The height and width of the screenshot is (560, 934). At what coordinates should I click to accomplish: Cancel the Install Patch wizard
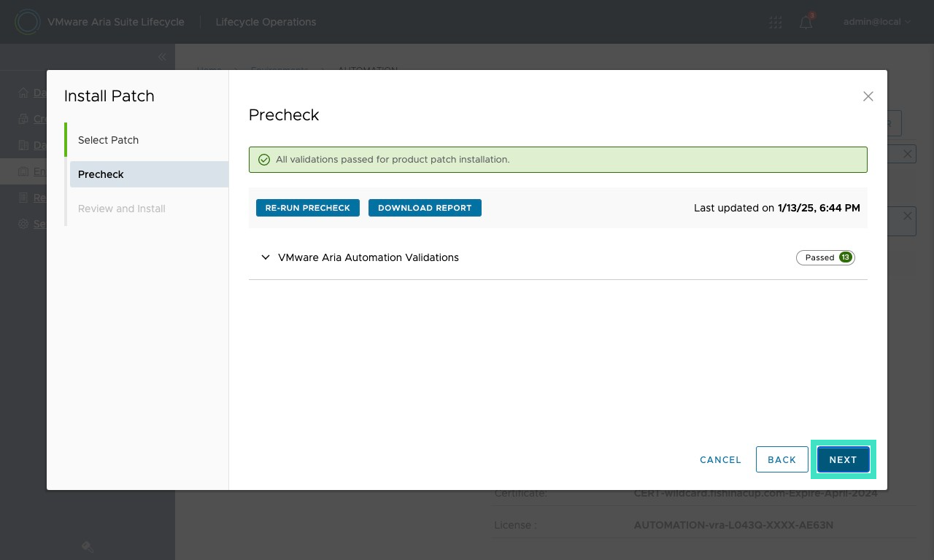point(720,459)
